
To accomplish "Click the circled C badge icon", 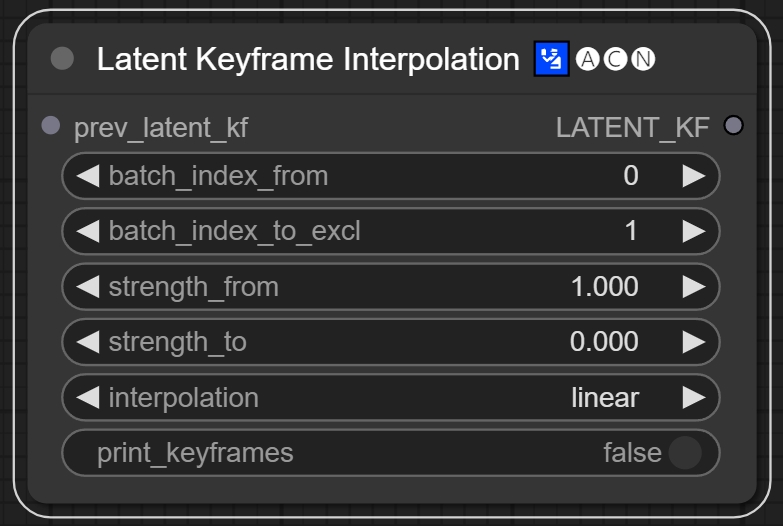I will (x=615, y=60).
